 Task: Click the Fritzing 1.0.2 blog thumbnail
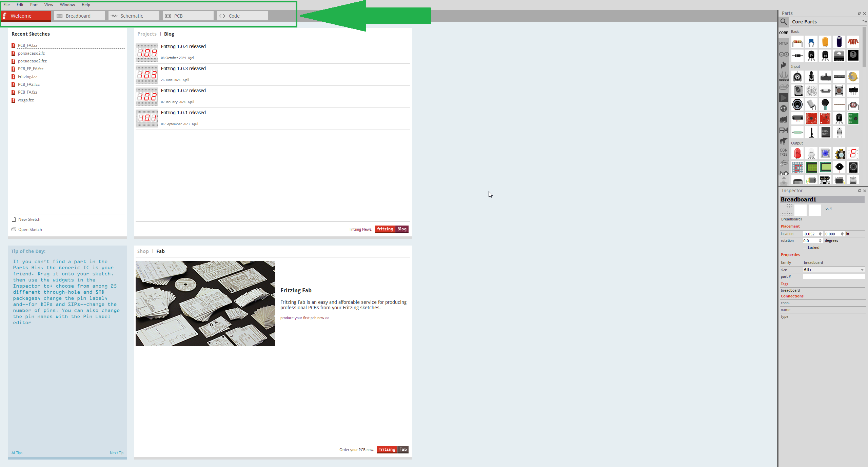(x=147, y=97)
